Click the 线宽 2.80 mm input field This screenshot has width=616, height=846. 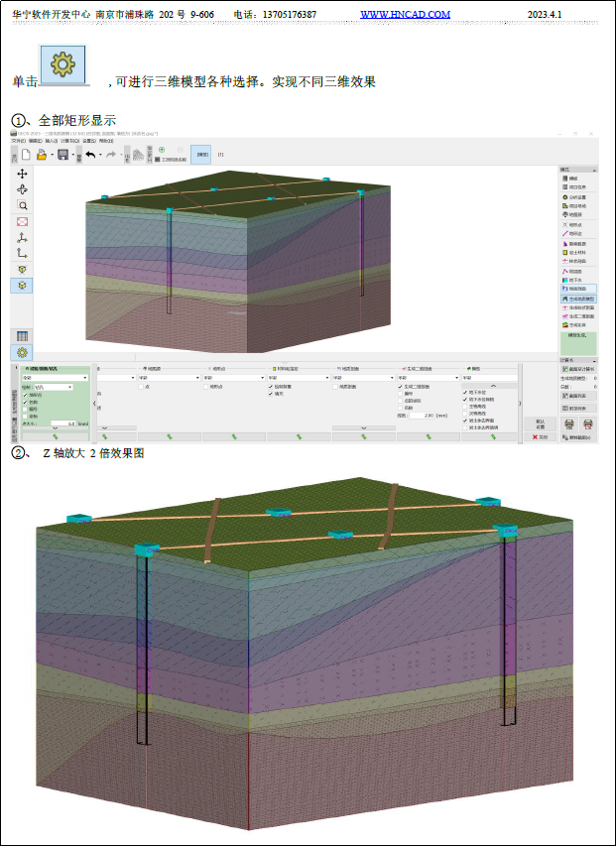click(422, 416)
